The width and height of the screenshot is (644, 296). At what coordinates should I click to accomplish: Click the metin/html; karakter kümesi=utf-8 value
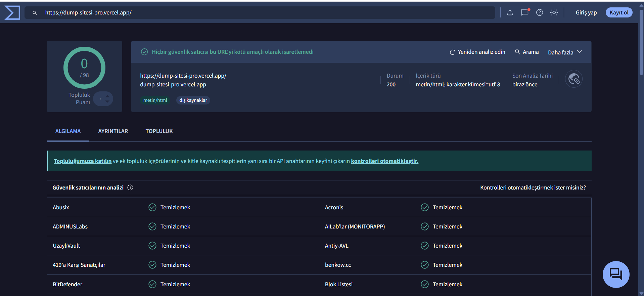click(x=458, y=84)
